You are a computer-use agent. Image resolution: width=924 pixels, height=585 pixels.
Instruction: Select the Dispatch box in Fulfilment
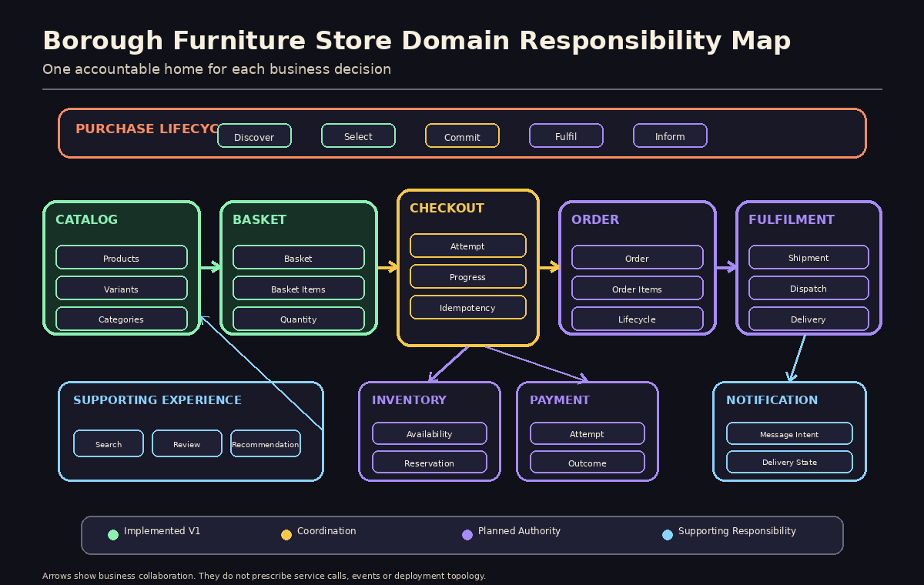point(808,288)
